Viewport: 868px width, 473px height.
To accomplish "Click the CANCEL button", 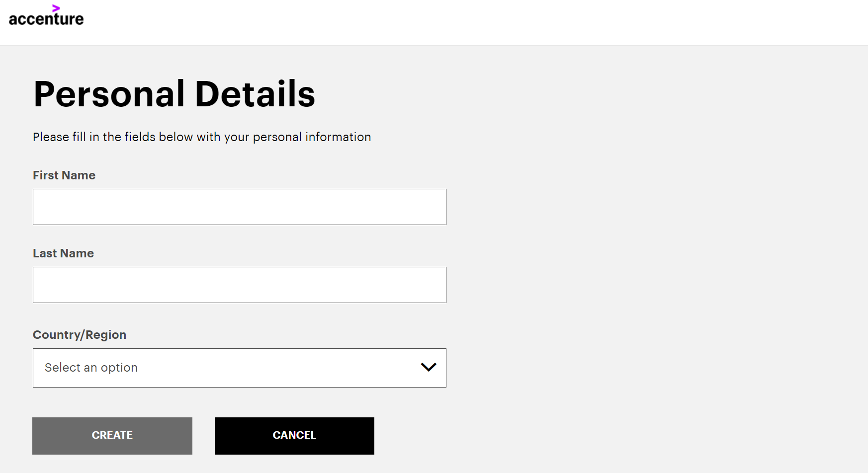I will click(294, 436).
